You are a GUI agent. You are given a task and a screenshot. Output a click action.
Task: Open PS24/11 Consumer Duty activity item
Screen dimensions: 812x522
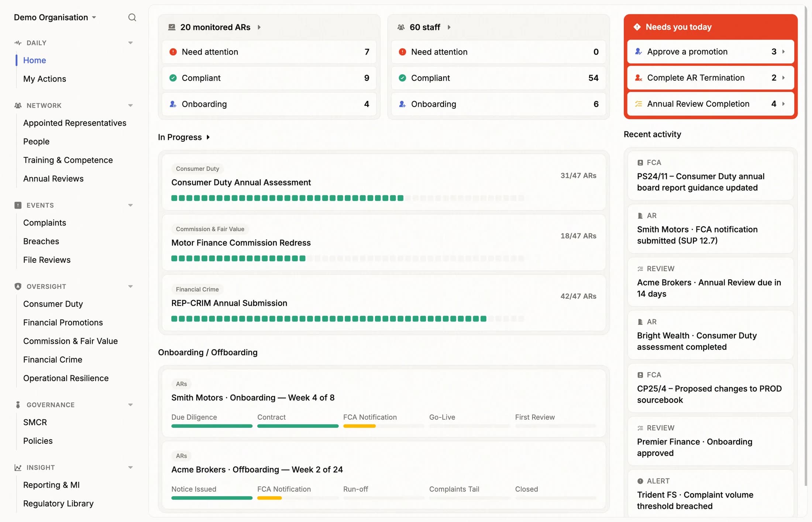click(710, 175)
